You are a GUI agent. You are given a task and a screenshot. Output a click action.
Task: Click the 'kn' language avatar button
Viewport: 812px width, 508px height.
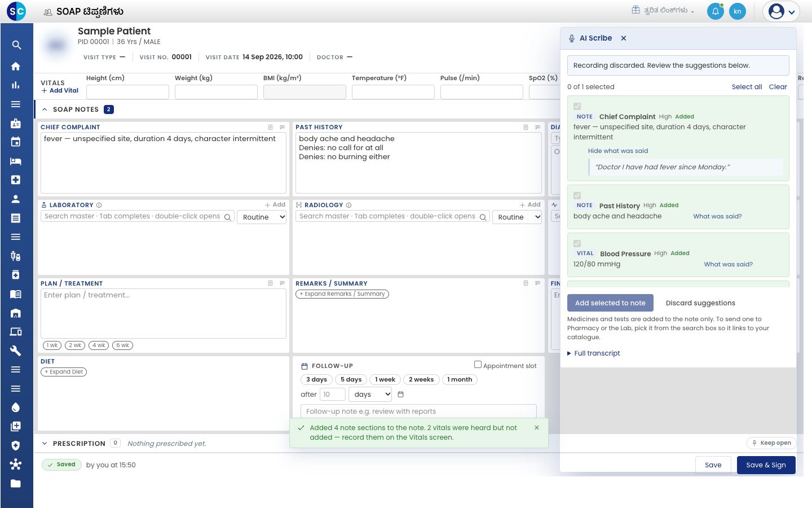[737, 11]
